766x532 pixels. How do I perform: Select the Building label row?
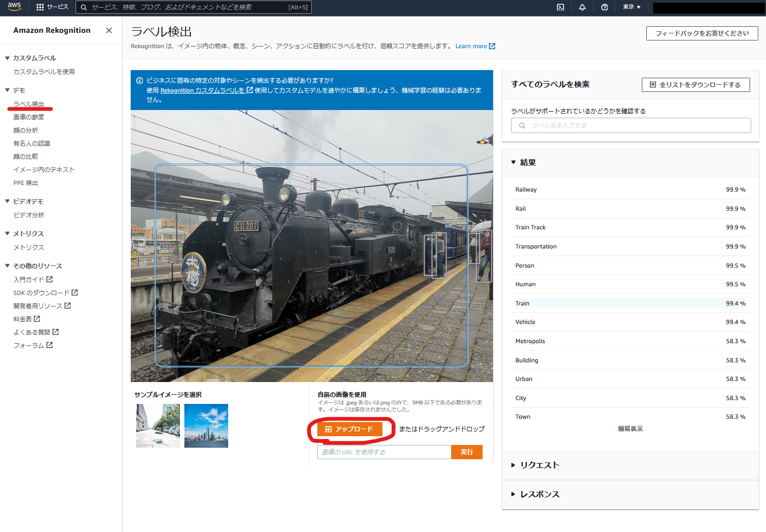tap(630, 360)
